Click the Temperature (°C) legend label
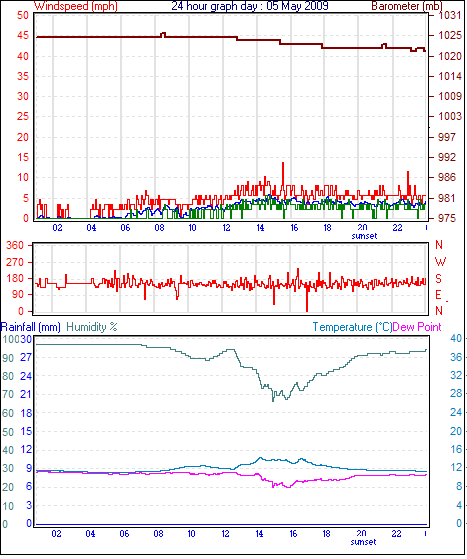Screen dimensions: 467x559 [352, 327]
